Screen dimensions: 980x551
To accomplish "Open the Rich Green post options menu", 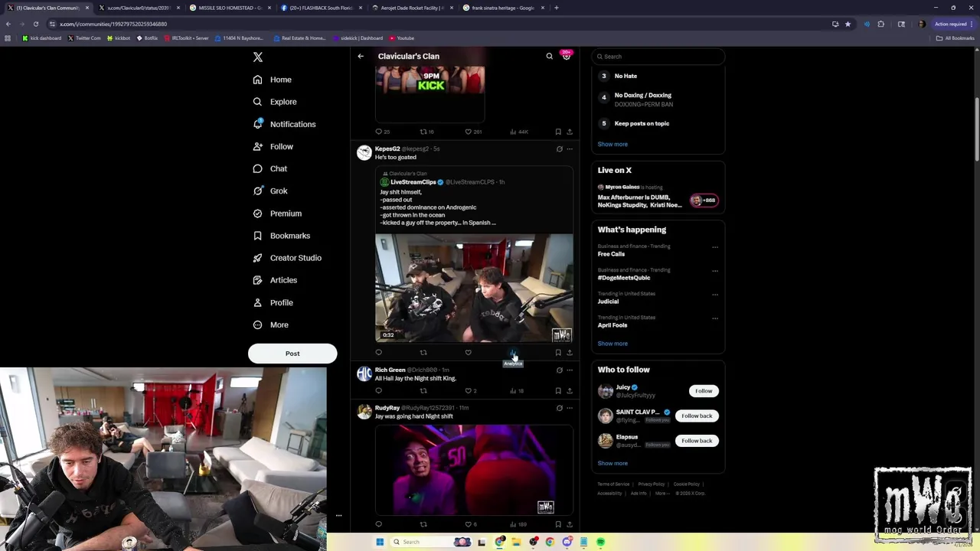I will pyautogui.click(x=570, y=370).
